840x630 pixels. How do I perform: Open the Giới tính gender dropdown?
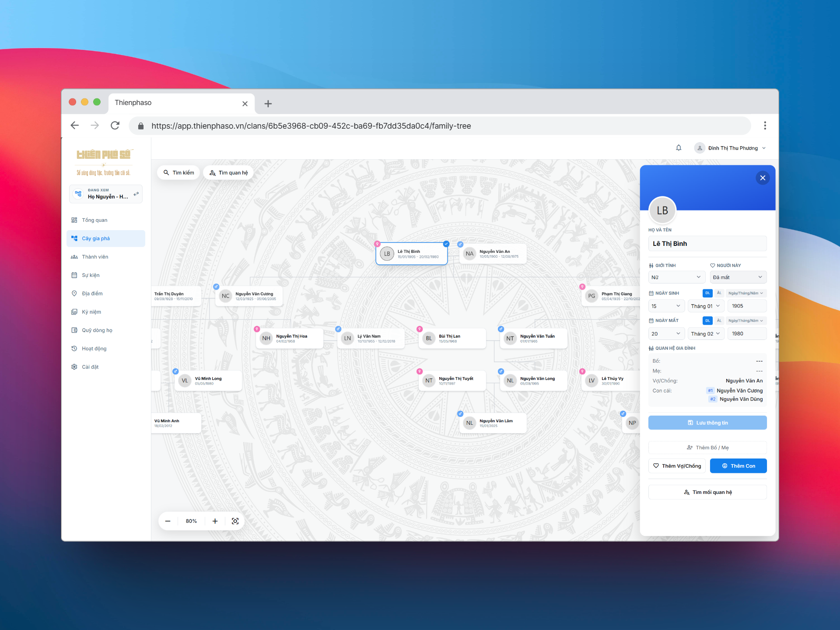676,277
